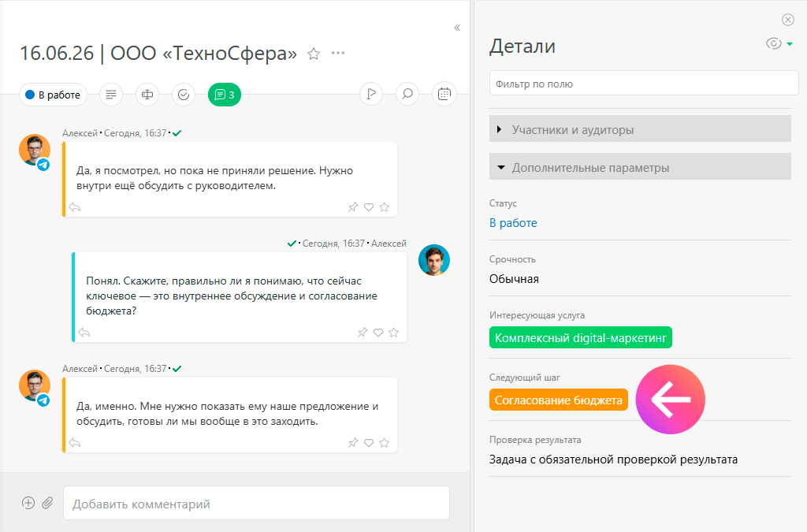Click the 'Обычная' urgency value
Viewport: 807px width, 532px height.
click(514, 279)
